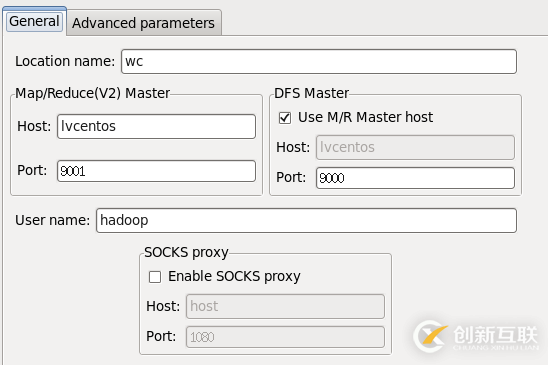Click the Map/Reduce Master Port field 9001
The image size is (548, 365).
(156, 171)
